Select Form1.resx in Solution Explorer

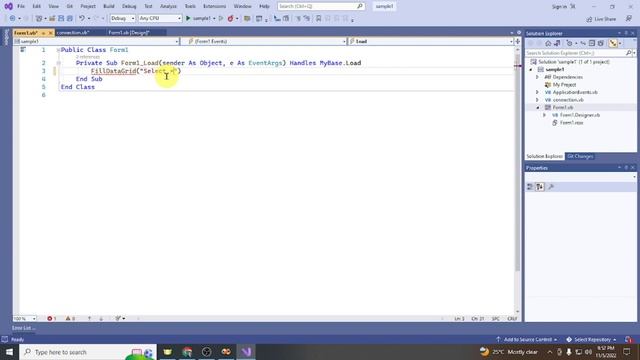tap(571, 123)
